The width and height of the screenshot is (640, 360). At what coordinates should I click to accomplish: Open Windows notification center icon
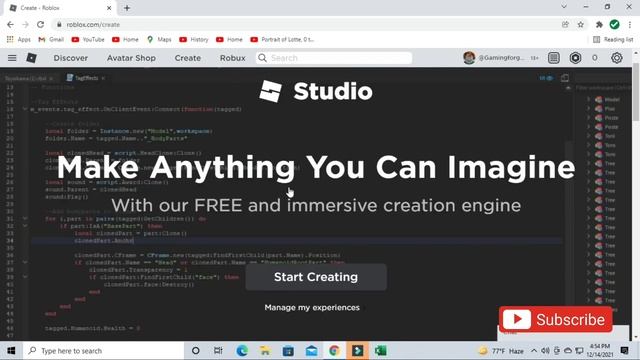(x=624, y=351)
